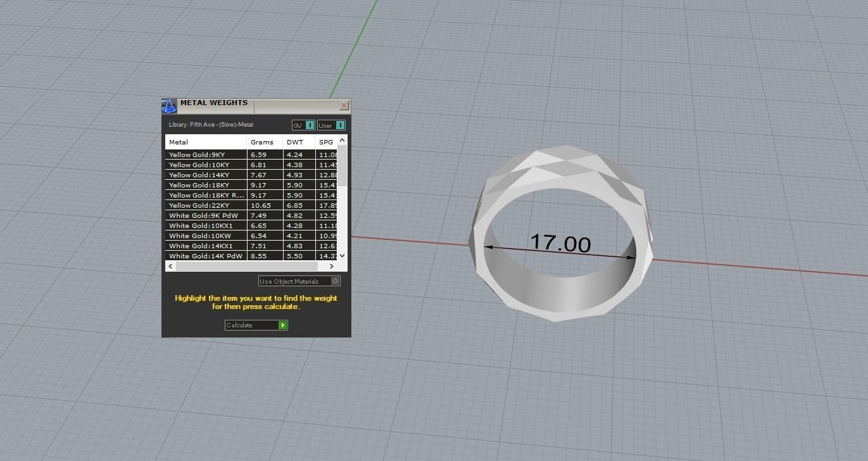This screenshot has width=868, height=461.
Task: Select the White Gold:10KX1 row
Action: point(252,225)
